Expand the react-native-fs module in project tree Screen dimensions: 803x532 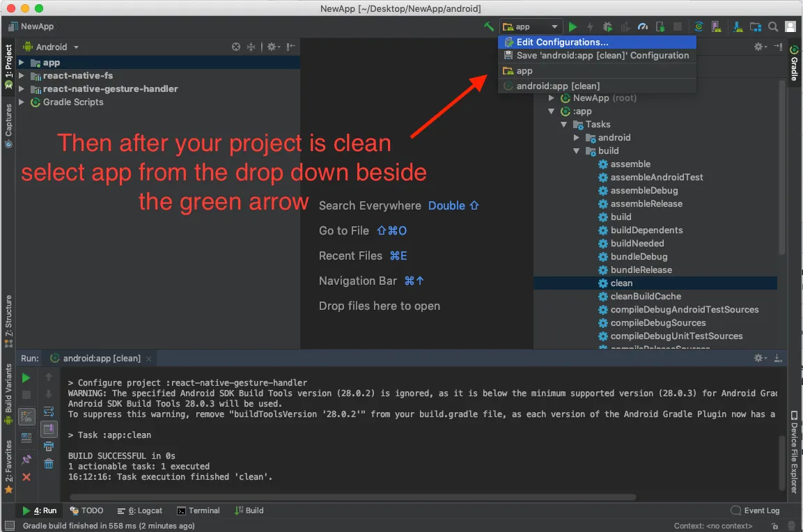coord(22,75)
